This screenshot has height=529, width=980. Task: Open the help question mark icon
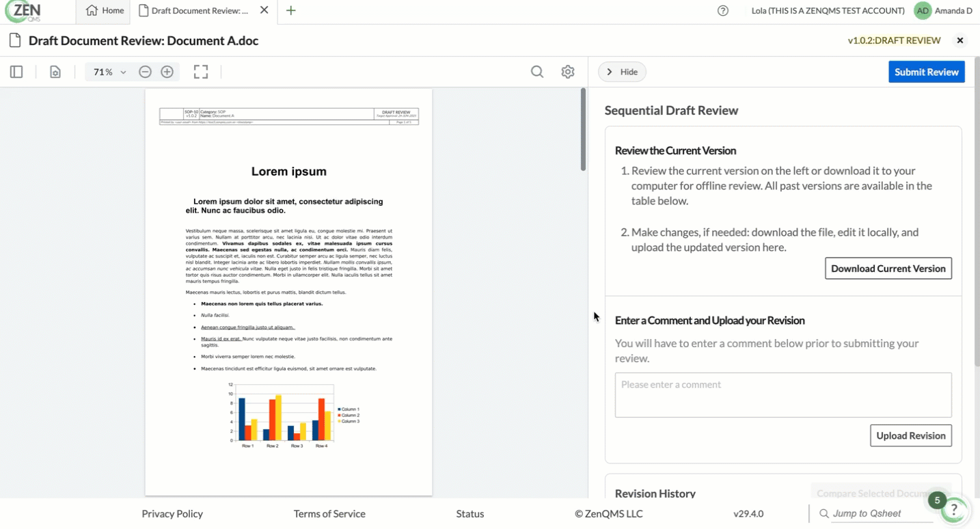[x=723, y=11]
